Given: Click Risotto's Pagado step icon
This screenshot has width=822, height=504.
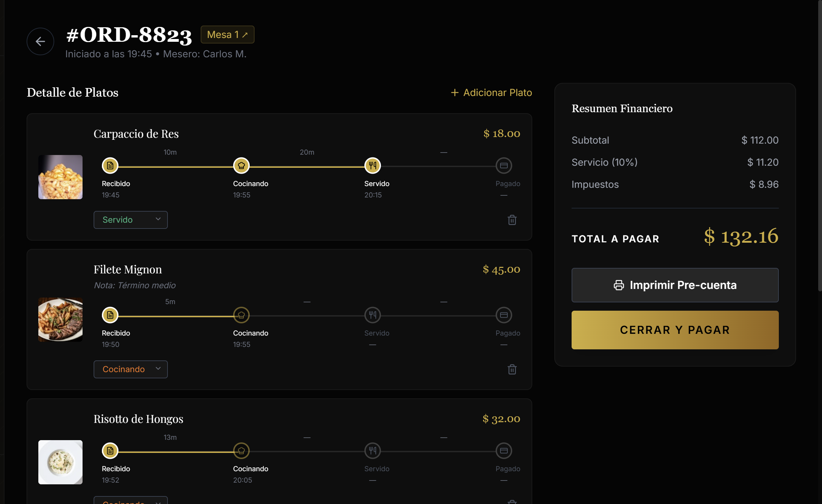Looking at the screenshot, I should pos(504,451).
